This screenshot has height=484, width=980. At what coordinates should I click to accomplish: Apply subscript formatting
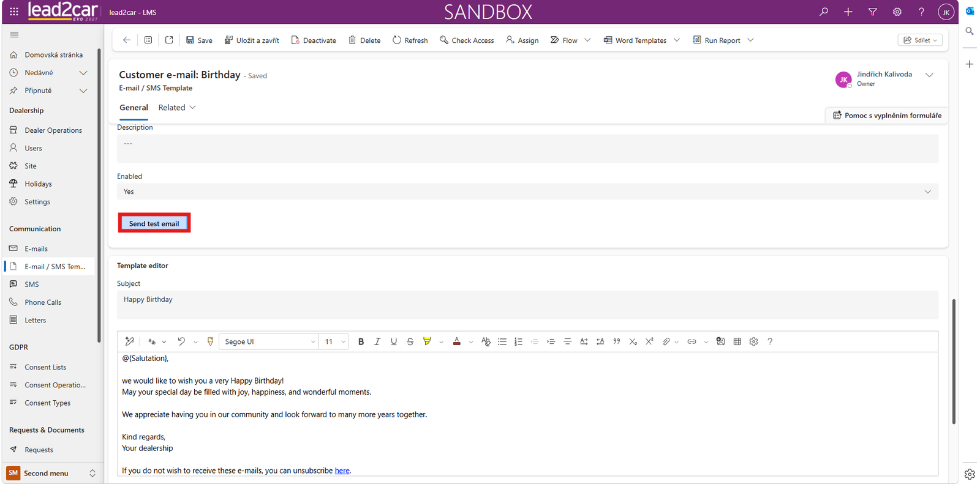[633, 341]
